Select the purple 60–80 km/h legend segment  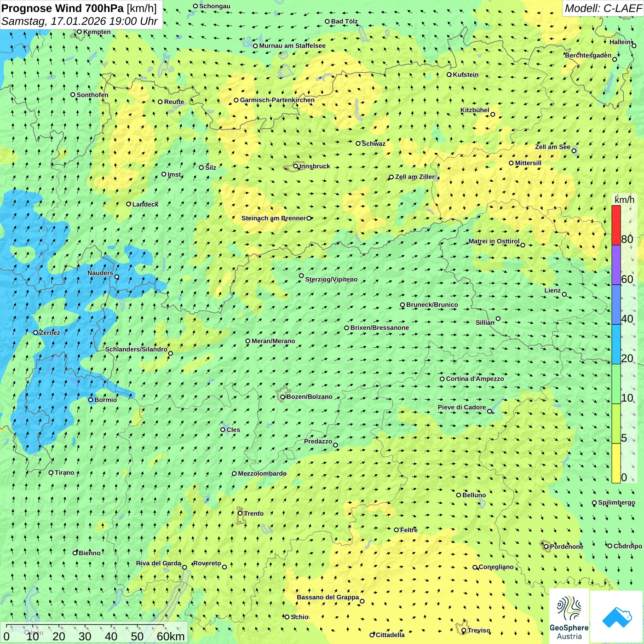[616, 265]
